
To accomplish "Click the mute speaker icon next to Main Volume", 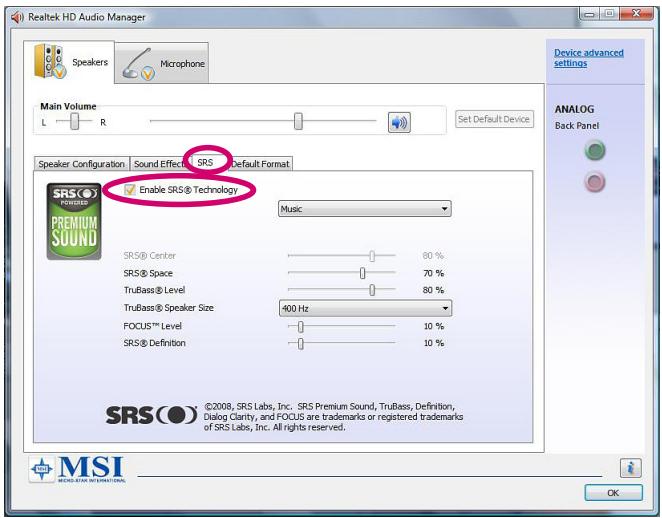I will point(399,122).
